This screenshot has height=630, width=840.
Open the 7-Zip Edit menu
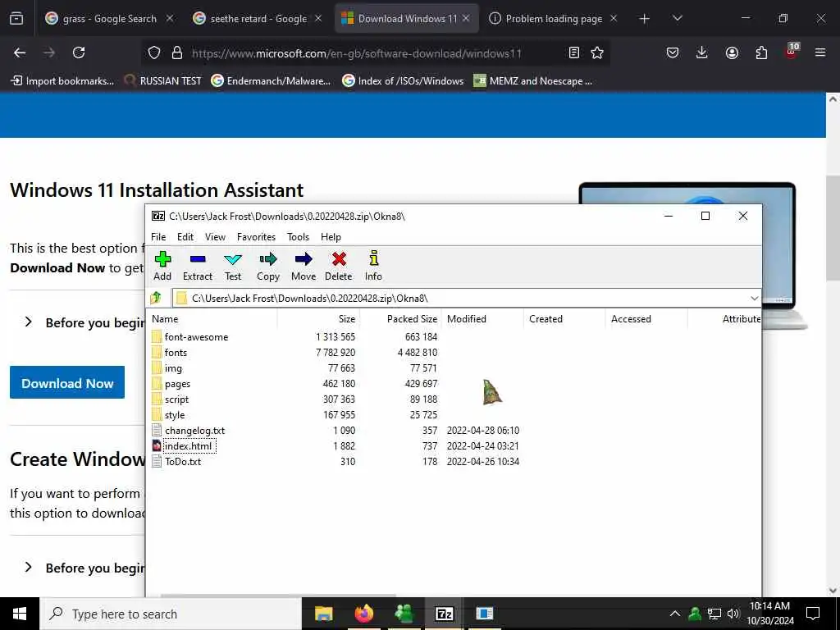[x=185, y=237]
